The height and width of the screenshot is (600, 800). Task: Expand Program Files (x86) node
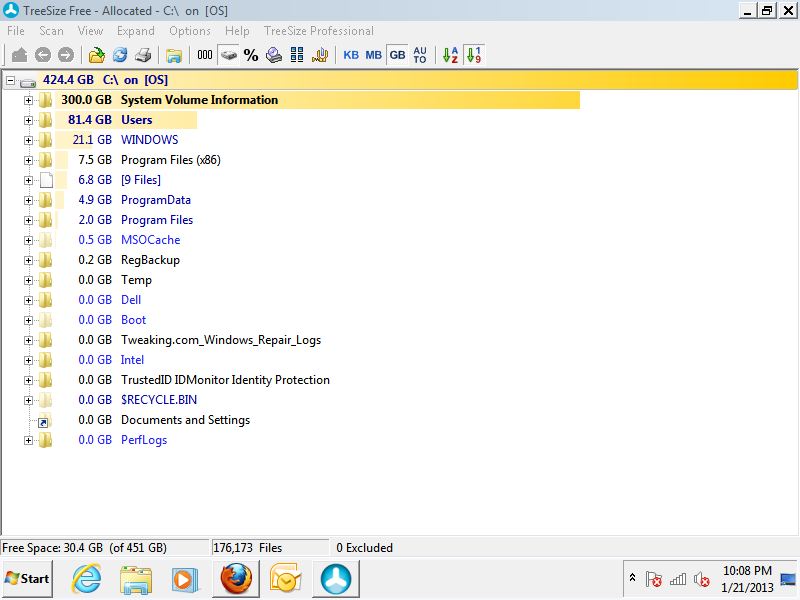[x=28, y=160]
